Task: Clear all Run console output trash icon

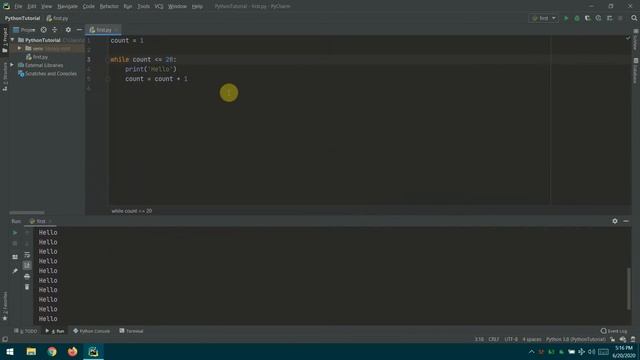Action: click(27, 287)
